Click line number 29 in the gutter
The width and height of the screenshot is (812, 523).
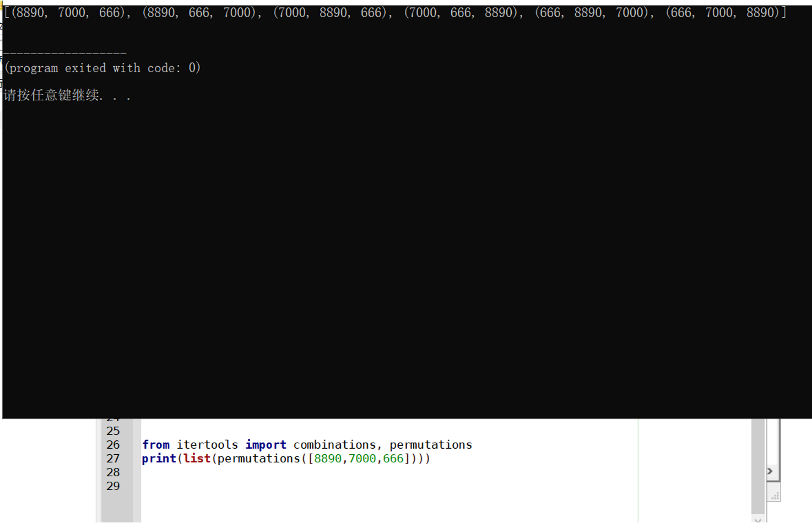click(x=113, y=486)
